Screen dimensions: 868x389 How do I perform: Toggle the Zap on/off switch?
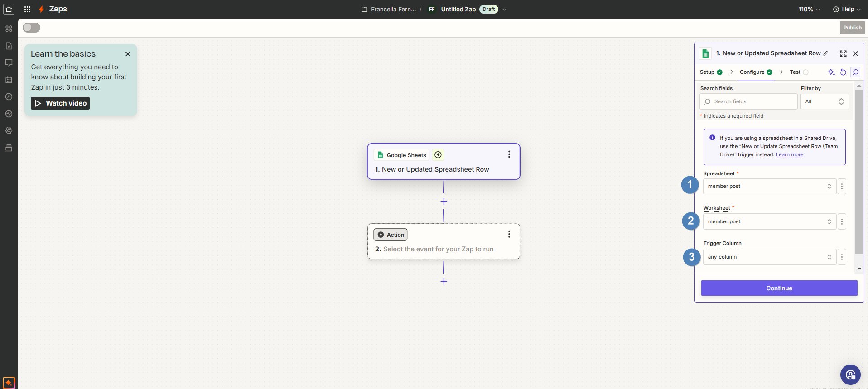tap(31, 28)
